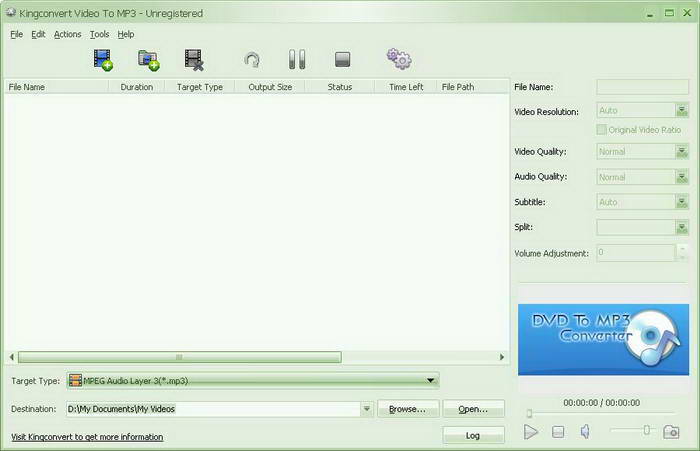Open Subtitle dropdown

[682, 202]
